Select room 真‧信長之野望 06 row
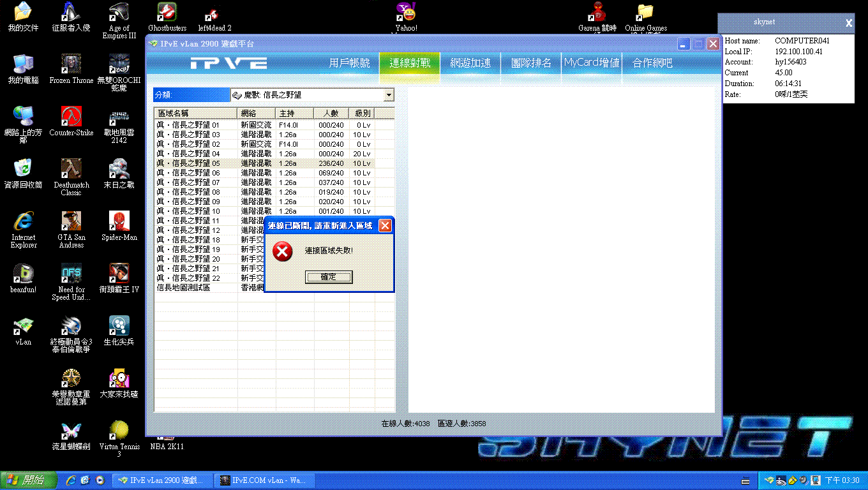868x490 pixels. point(188,173)
